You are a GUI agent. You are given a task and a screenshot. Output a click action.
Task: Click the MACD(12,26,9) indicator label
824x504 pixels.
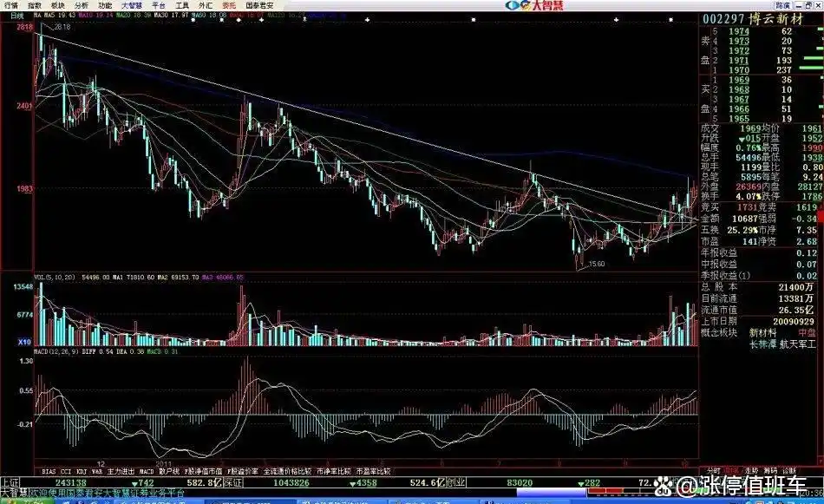(x=56, y=351)
